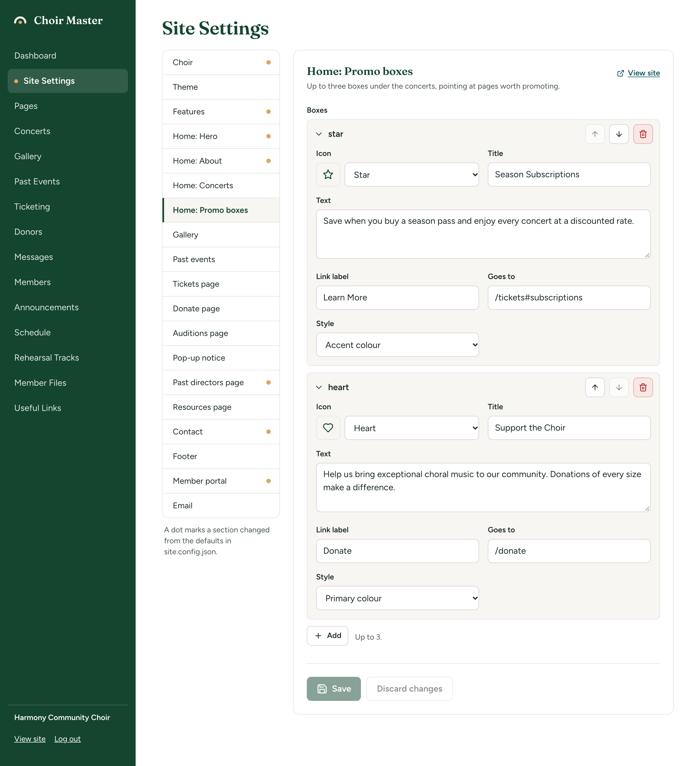Screen dimensions: 700x766
Task: Edit the Season Subscriptions title field
Action: (x=569, y=175)
